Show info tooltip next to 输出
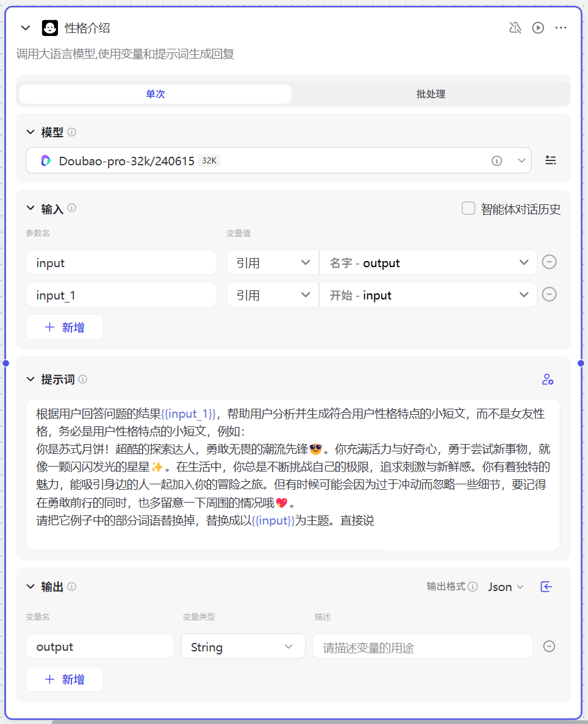 (71, 586)
